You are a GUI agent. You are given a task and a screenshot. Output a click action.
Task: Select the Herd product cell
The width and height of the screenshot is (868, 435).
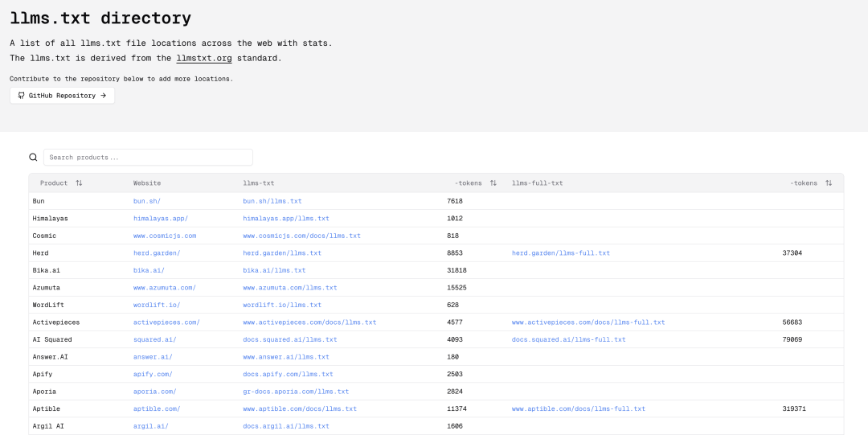40,252
